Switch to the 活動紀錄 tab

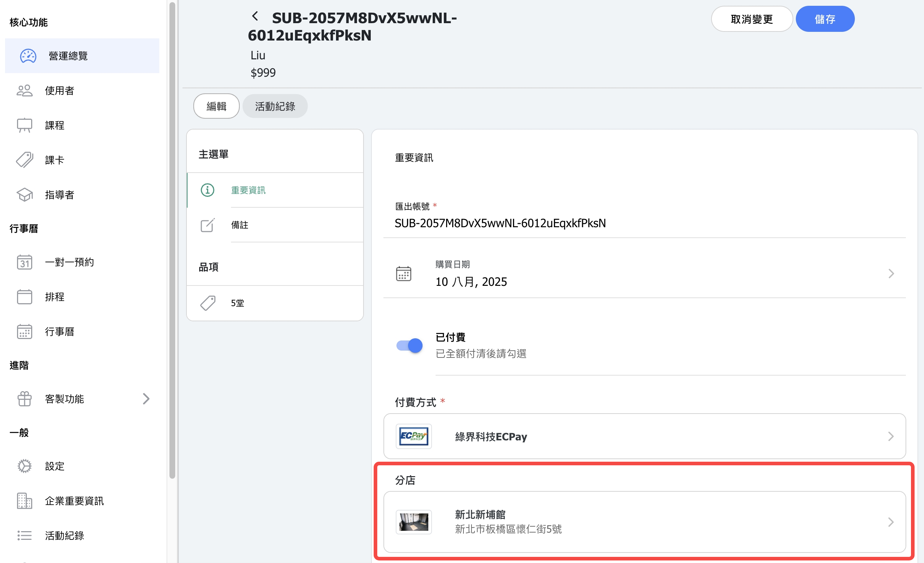pos(275,106)
